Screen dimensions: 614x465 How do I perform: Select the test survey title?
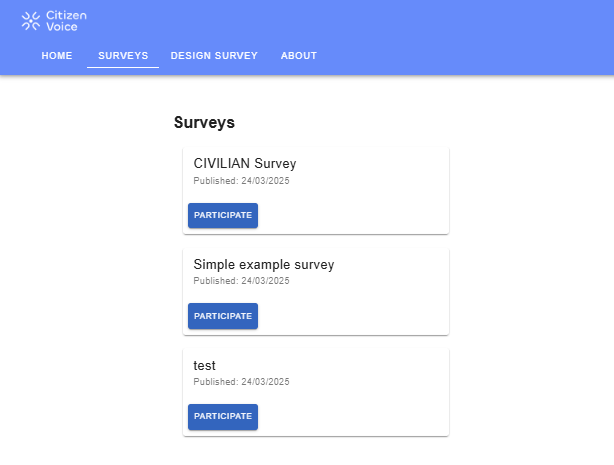(205, 365)
